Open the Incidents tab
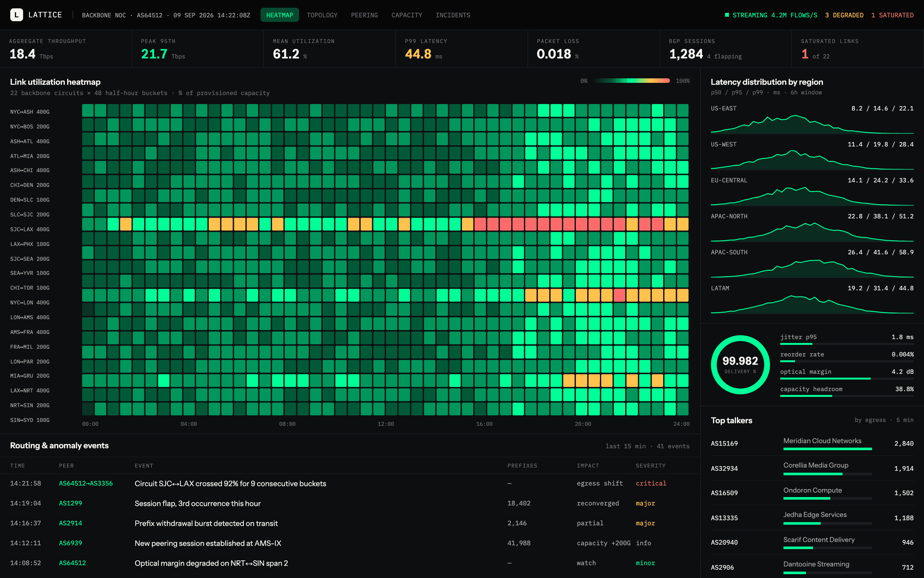The image size is (924, 578). pos(453,15)
